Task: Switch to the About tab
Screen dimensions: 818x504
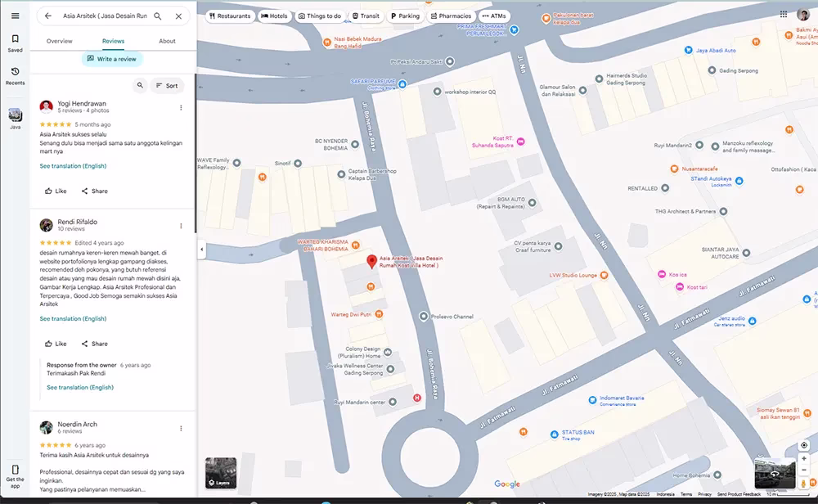Action: click(x=167, y=41)
